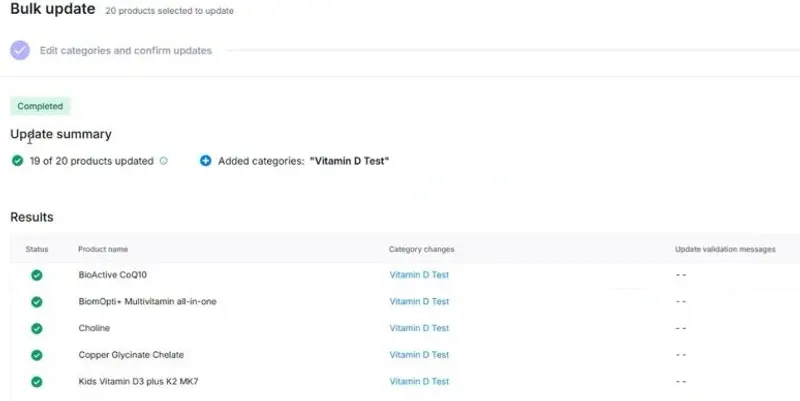Click the Status column header
The width and height of the screenshot is (800, 401).
click(37, 249)
